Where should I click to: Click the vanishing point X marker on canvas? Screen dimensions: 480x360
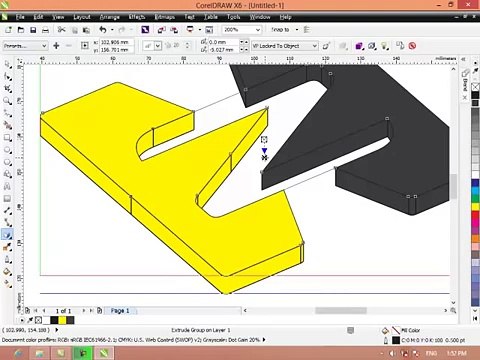(265, 157)
